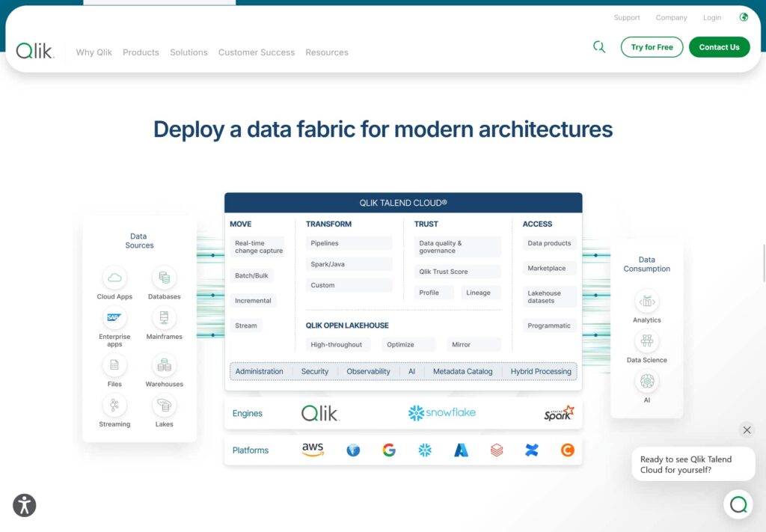Click the Databricks platform logo

coord(497,450)
